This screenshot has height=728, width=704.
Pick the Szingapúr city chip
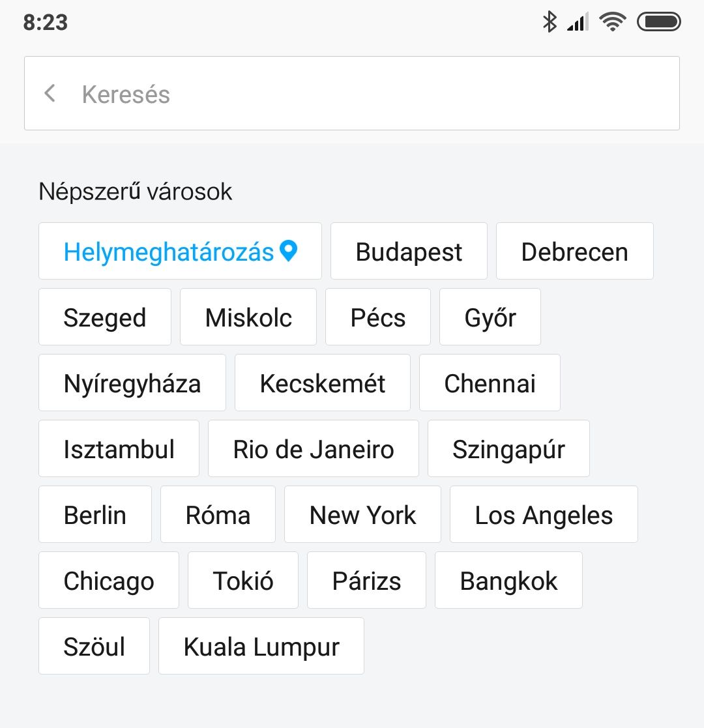[508, 449]
